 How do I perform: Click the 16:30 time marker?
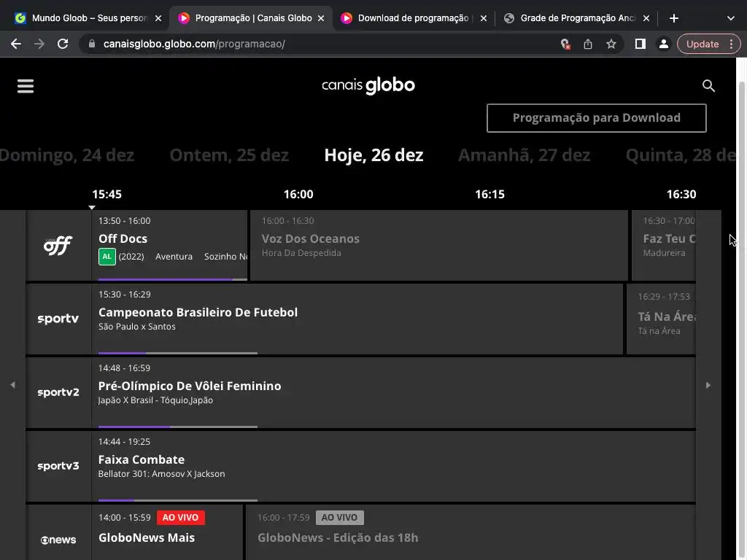tap(681, 194)
